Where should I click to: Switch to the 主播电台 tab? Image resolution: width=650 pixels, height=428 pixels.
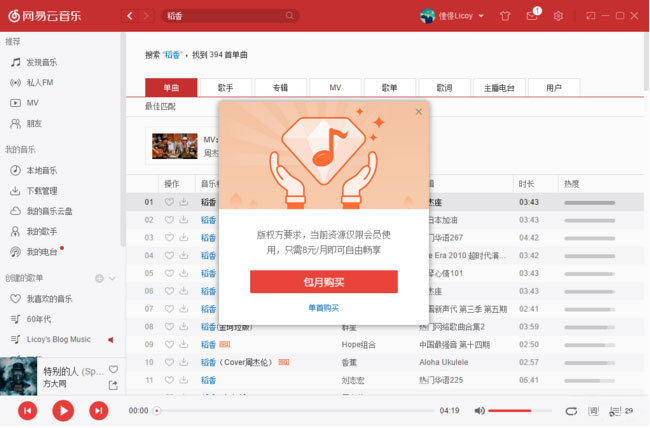point(499,88)
